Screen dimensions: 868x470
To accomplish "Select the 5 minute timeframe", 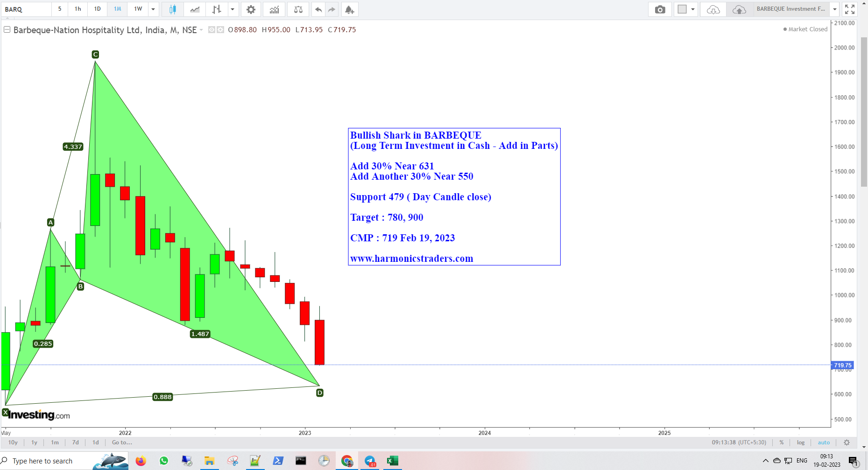I will pyautogui.click(x=60, y=9).
